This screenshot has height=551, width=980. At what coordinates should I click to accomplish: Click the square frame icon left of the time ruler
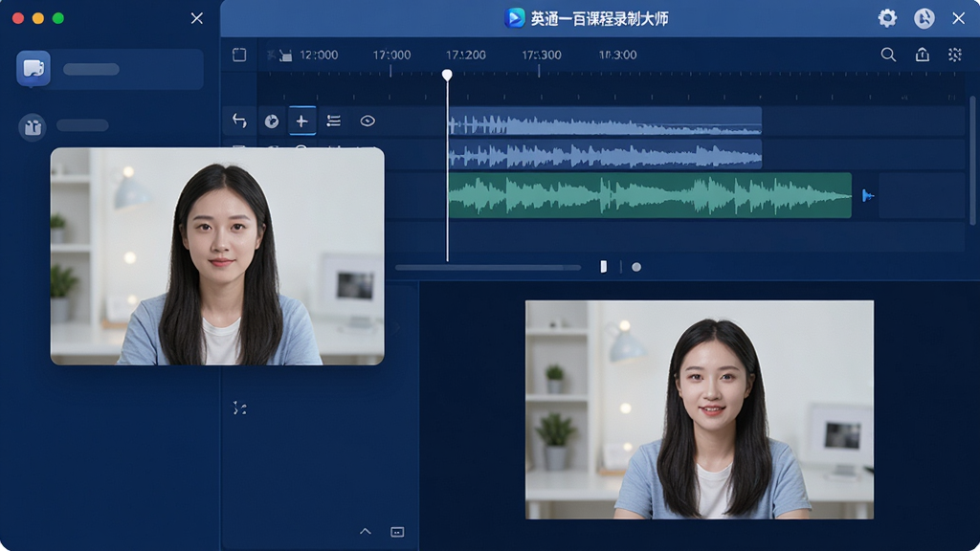coord(239,55)
